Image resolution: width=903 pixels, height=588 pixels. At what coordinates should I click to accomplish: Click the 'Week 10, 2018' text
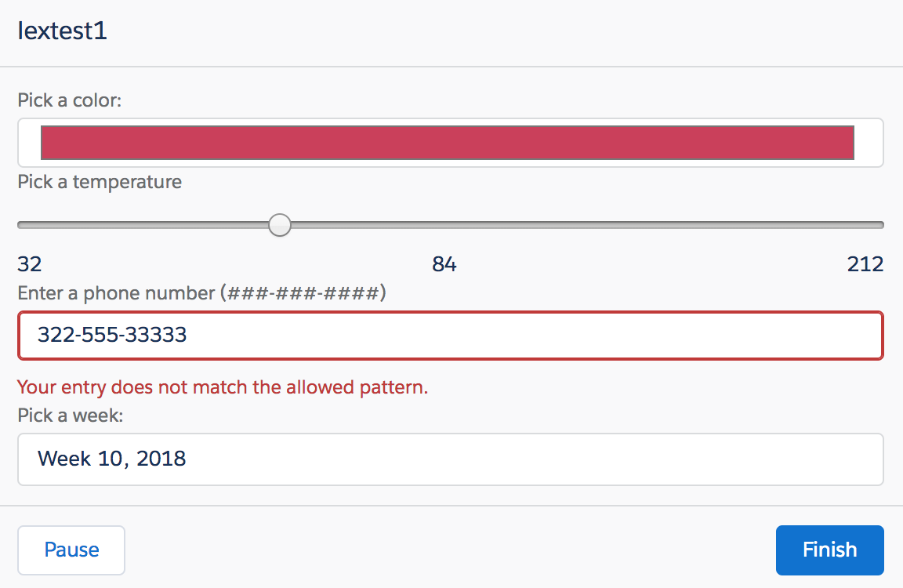click(112, 459)
